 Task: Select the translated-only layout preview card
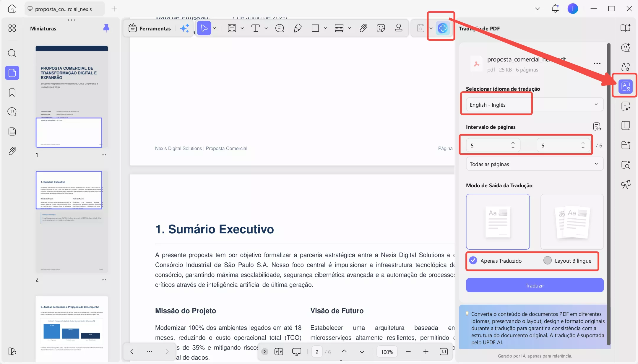pos(498,222)
